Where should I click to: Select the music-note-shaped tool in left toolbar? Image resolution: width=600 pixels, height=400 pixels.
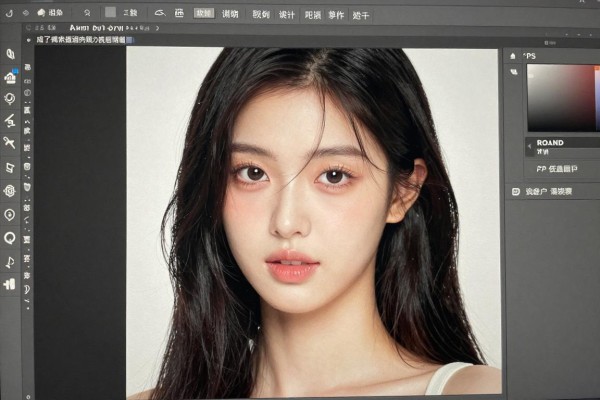[x=10, y=262]
